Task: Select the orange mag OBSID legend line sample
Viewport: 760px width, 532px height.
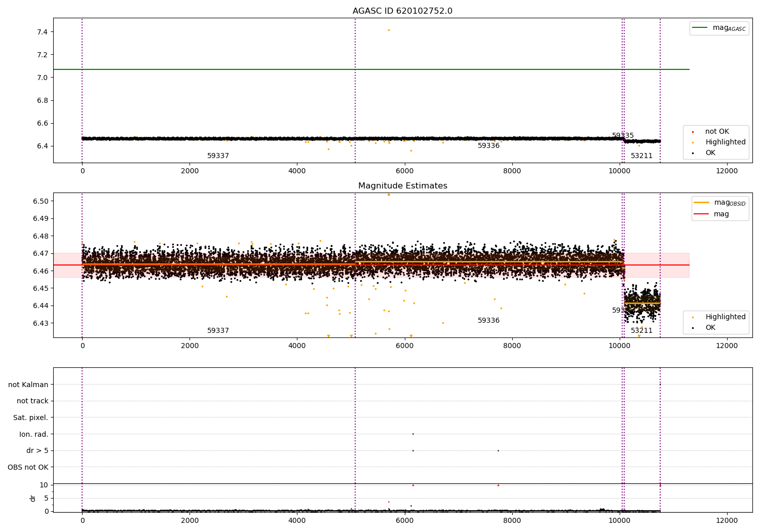Action: pyautogui.click(x=702, y=203)
